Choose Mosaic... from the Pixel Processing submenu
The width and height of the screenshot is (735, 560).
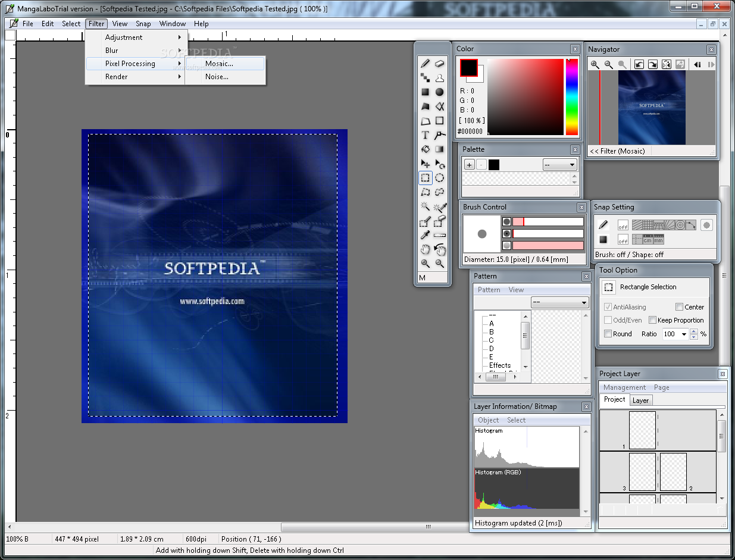226,64
